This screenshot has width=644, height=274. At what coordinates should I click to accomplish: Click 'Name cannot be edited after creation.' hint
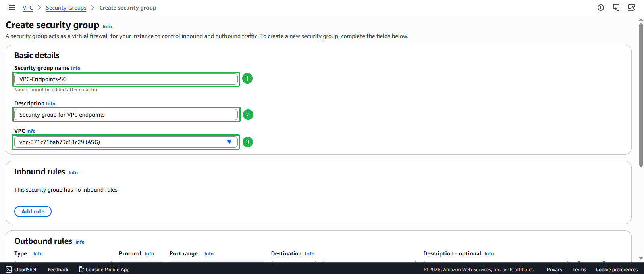pos(56,90)
